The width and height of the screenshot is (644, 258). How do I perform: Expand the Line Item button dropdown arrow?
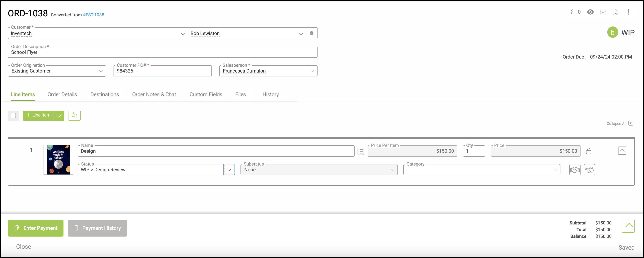(x=59, y=115)
